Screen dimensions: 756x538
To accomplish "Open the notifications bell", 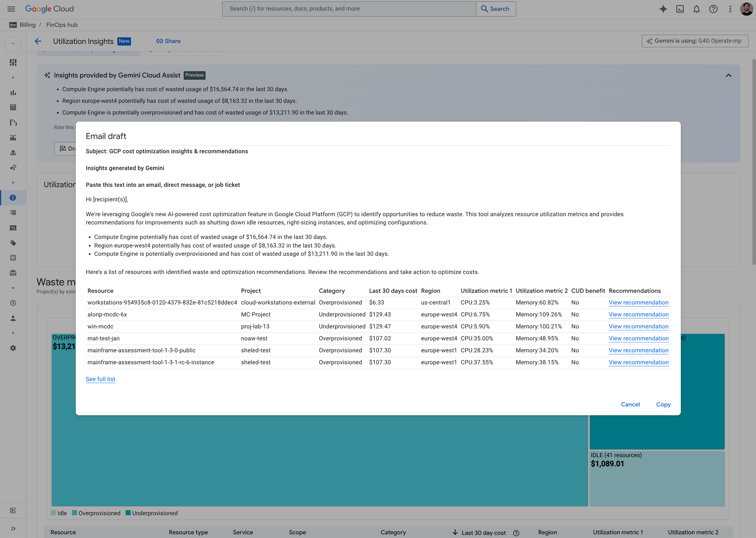I will coord(697,9).
